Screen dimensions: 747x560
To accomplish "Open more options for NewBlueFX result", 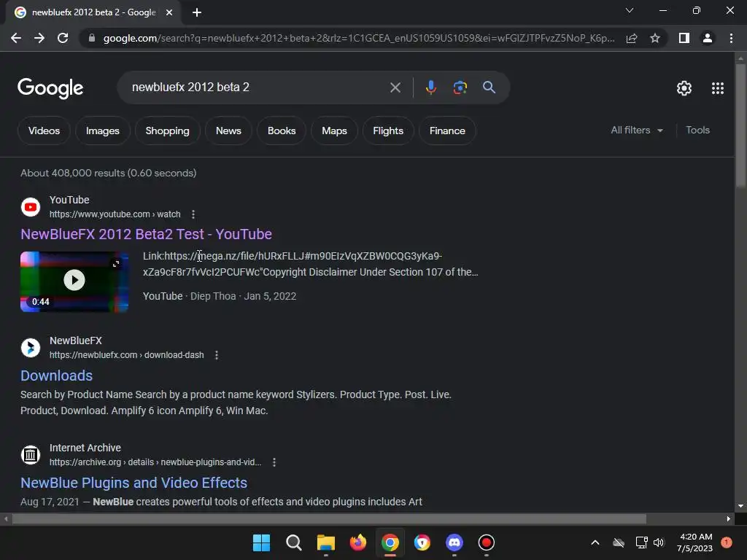I will (x=216, y=355).
